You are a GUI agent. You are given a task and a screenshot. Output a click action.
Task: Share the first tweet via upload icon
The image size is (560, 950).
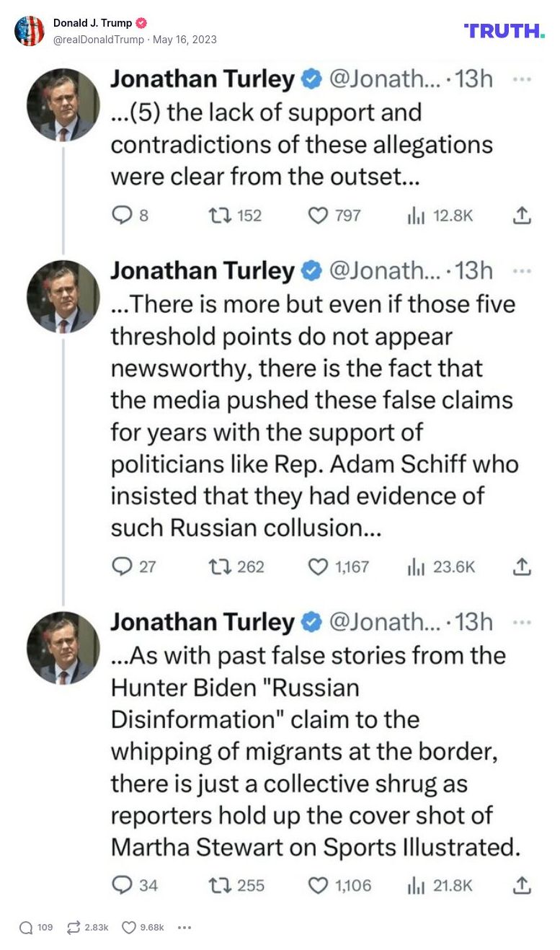pyautogui.click(x=523, y=215)
